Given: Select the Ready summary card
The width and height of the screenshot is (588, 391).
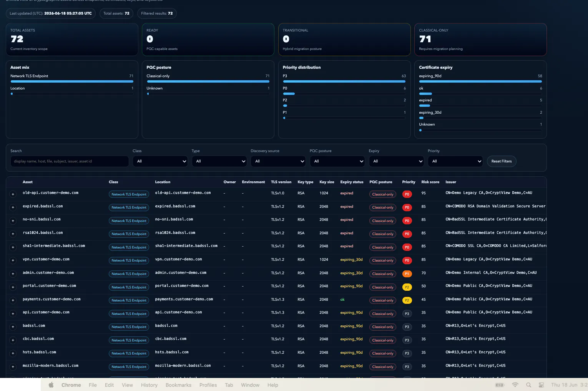Looking at the screenshot, I should coord(208,40).
